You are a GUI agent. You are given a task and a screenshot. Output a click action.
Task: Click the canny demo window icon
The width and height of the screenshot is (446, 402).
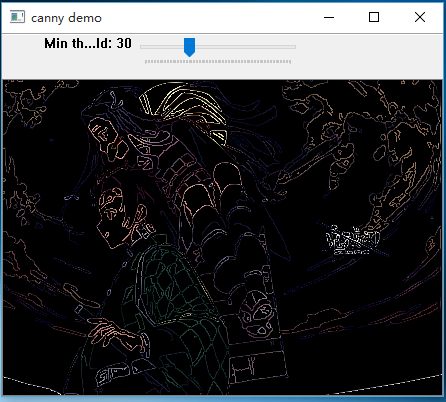pos(17,17)
